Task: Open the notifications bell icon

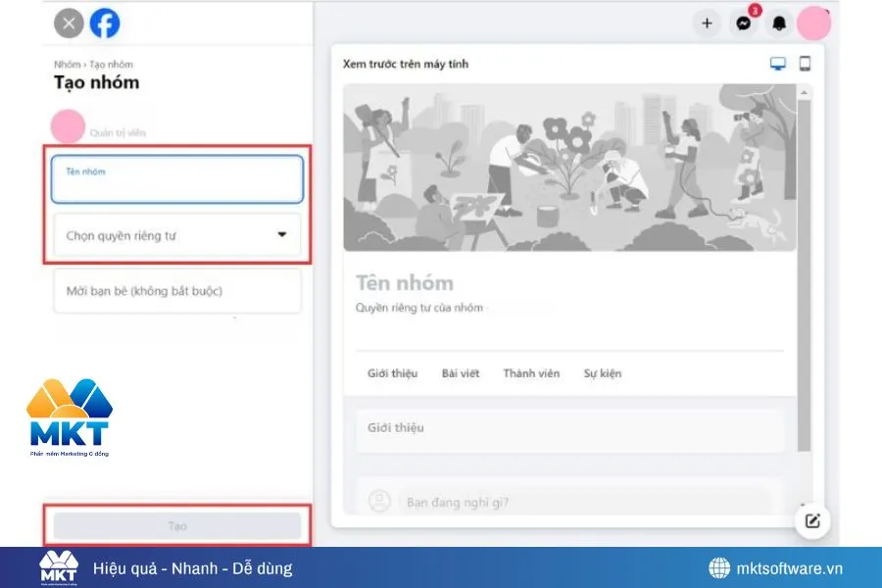Action: click(779, 23)
